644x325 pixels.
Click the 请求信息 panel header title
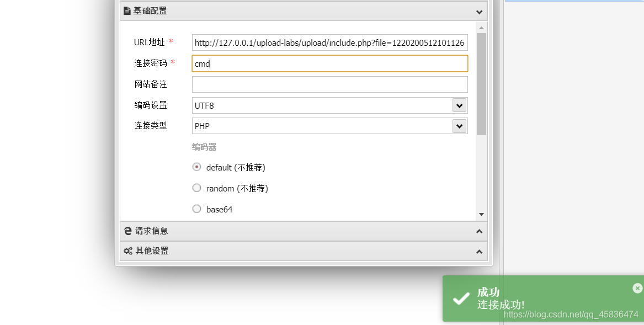pos(152,231)
